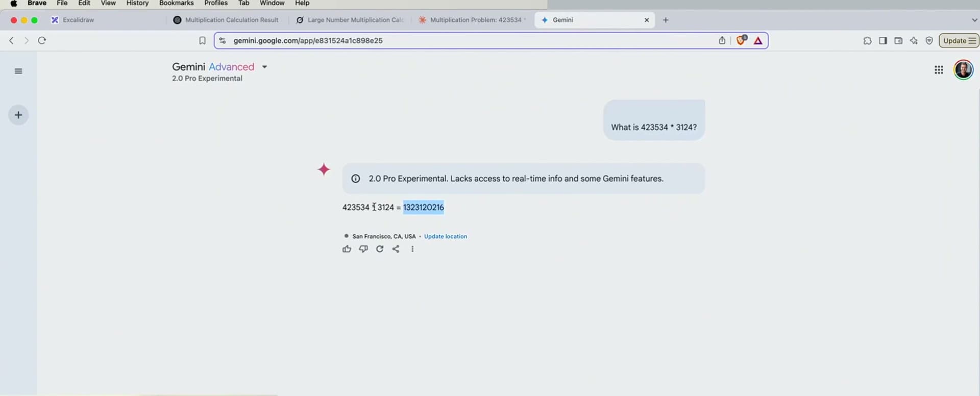Click the user message bubble text
This screenshot has height=396, width=980.
coord(654,127)
